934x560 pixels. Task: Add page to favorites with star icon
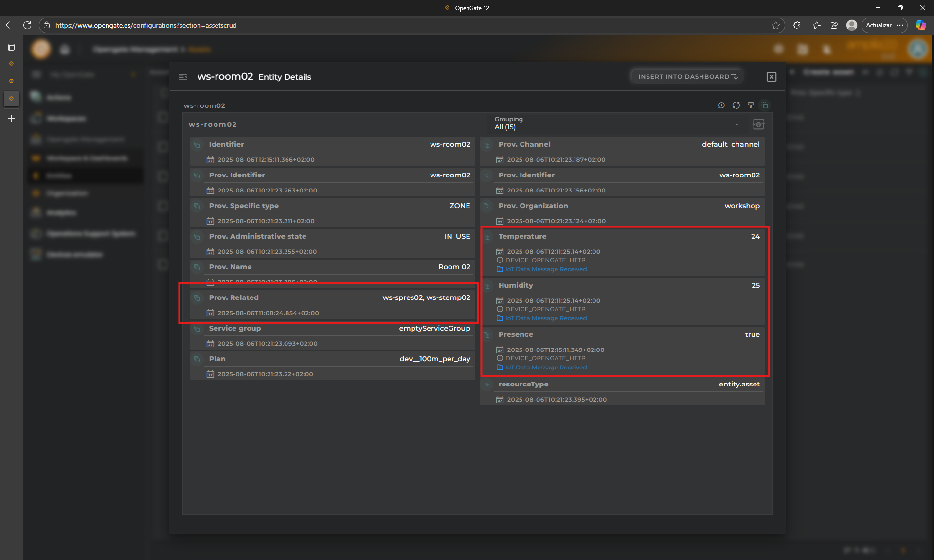[775, 25]
